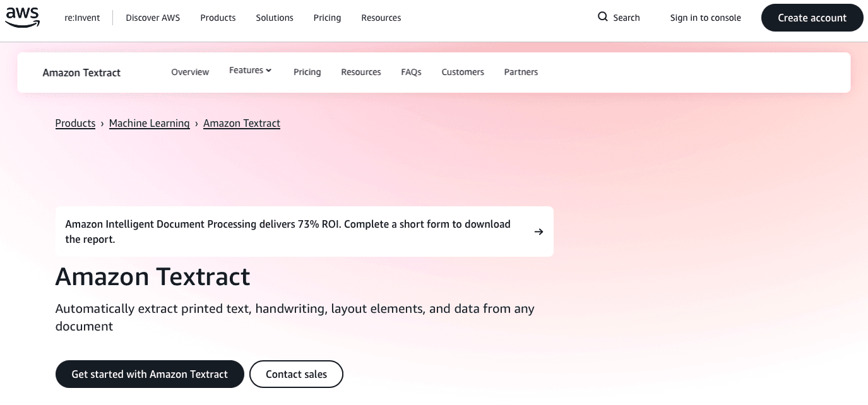Go to the Customers tab
868x405 pixels.
click(x=463, y=72)
